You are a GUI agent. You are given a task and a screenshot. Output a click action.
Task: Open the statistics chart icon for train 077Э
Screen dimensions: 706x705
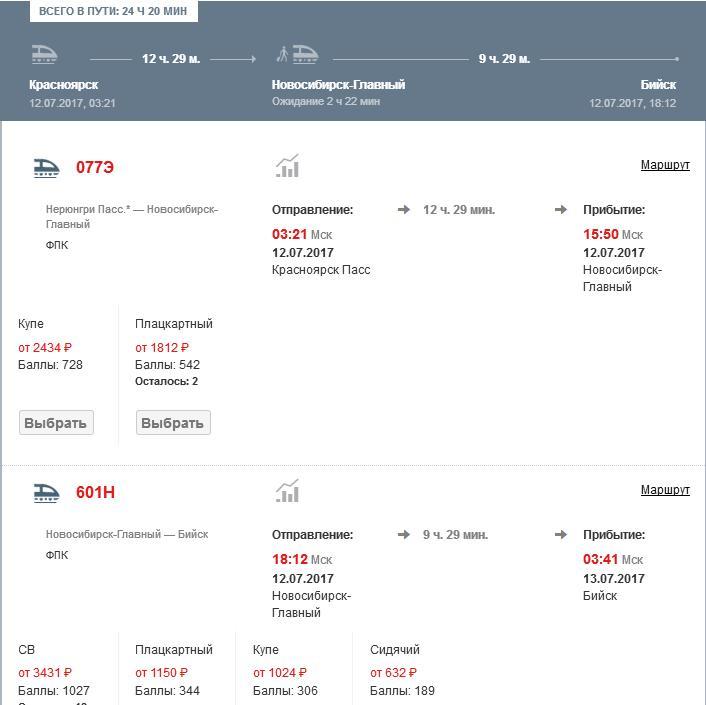pyautogui.click(x=288, y=166)
